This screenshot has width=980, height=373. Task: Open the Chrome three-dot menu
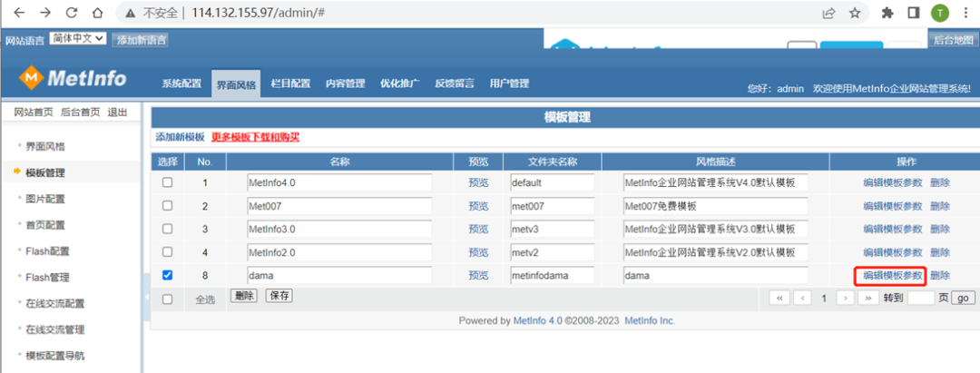(966, 13)
